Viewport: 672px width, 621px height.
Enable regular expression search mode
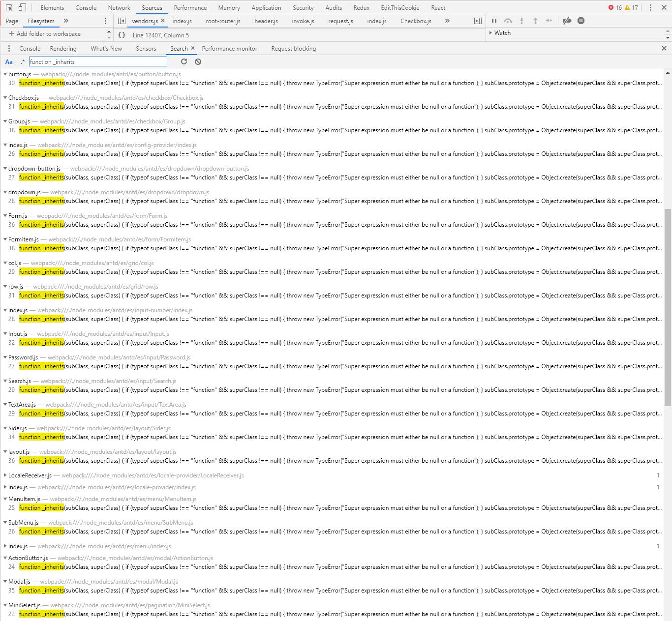23,61
